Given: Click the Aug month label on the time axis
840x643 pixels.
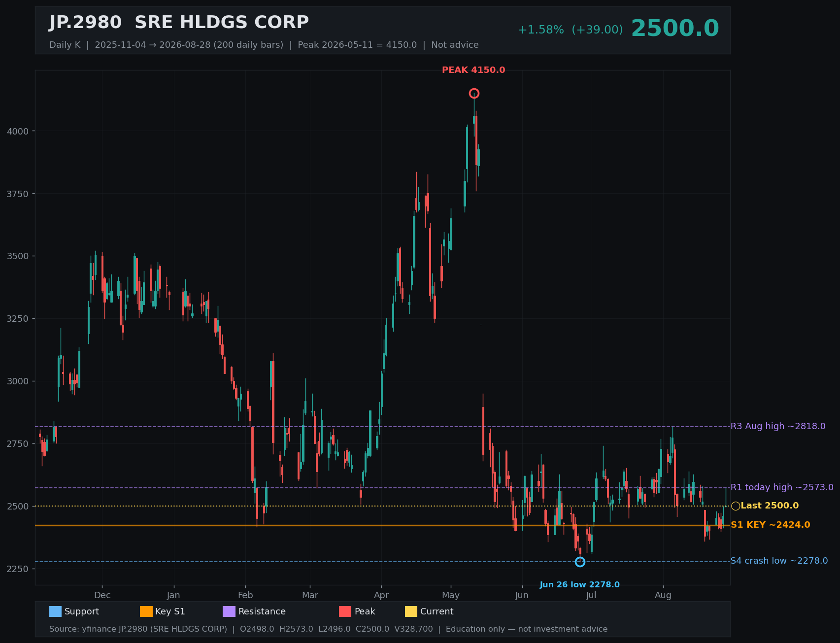Looking at the screenshot, I should (x=663, y=595).
